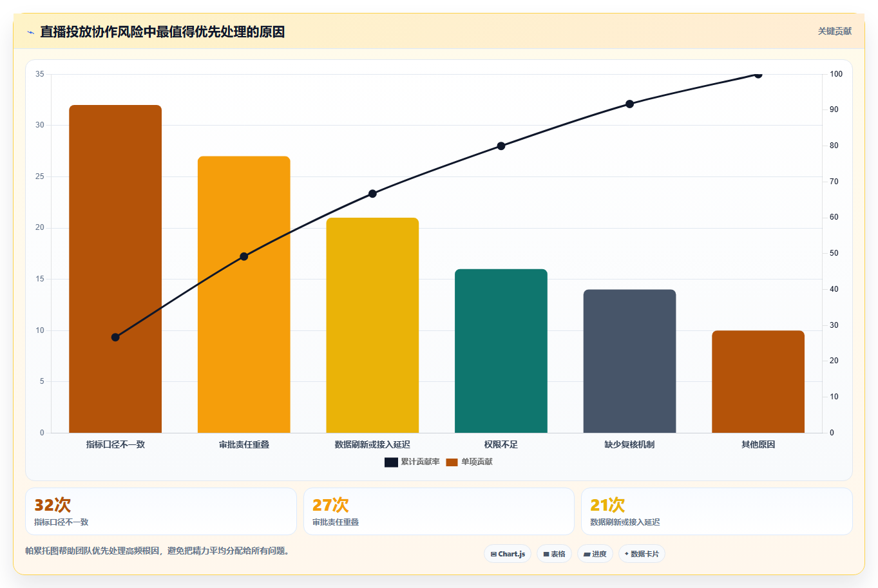This screenshot has width=878, height=588.
Task: Click x-axis label 数据刷新或接入延迟
Action: coord(372,444)
